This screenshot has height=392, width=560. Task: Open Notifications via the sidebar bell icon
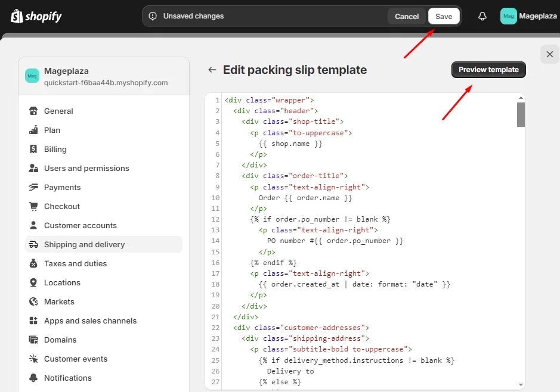click(x=34, y=378)
